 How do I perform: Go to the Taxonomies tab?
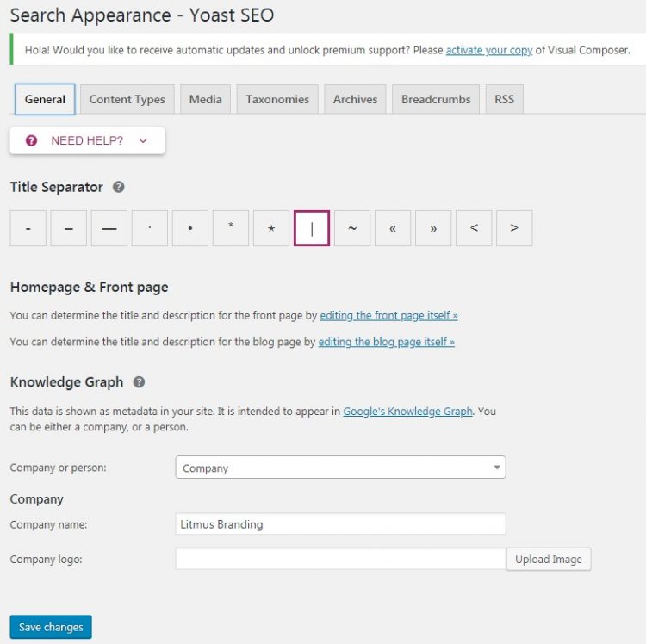(277, 99)
